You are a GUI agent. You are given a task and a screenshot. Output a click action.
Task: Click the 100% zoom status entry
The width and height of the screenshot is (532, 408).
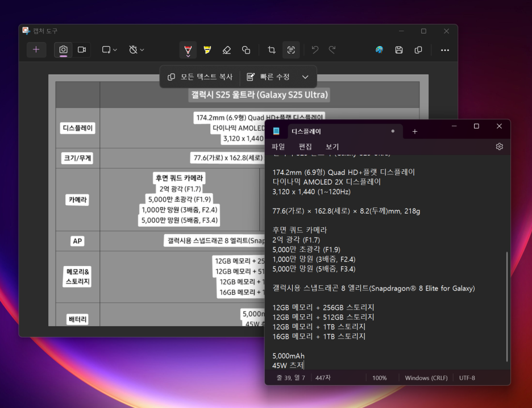379,378
